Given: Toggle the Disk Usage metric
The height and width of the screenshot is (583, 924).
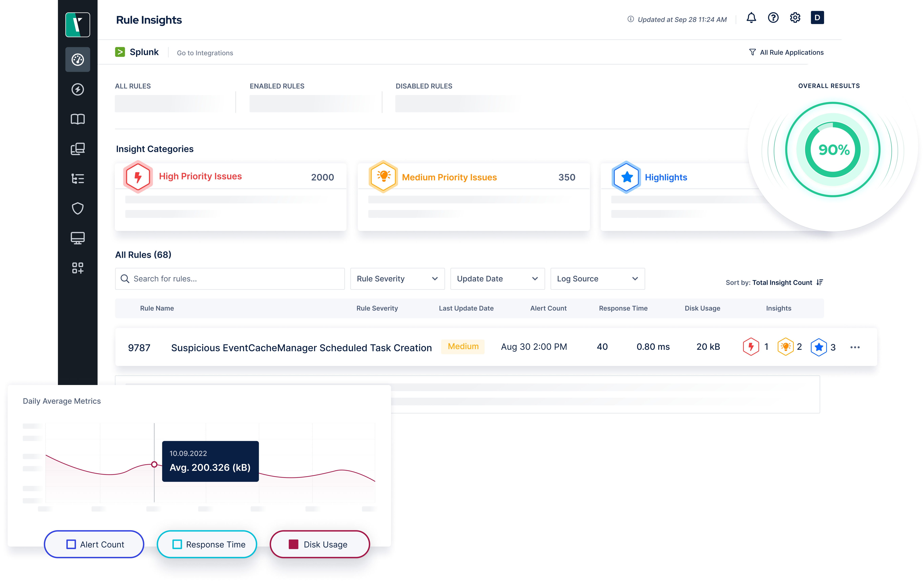Looking at the screenshot, I should (x=320, y=544).
